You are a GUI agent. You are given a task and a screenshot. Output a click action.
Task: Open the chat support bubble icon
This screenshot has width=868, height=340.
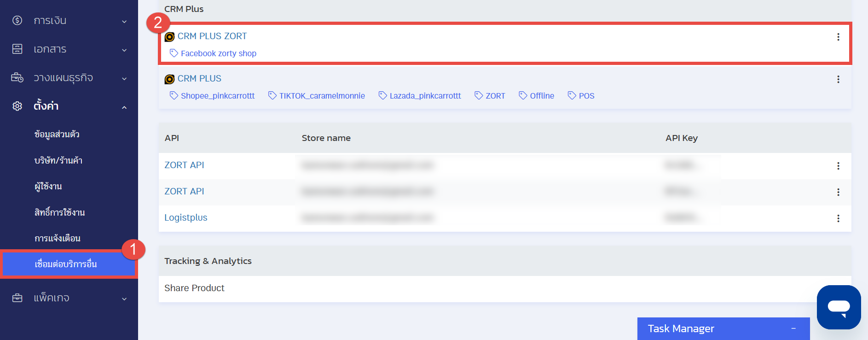[x=839, y=307]
